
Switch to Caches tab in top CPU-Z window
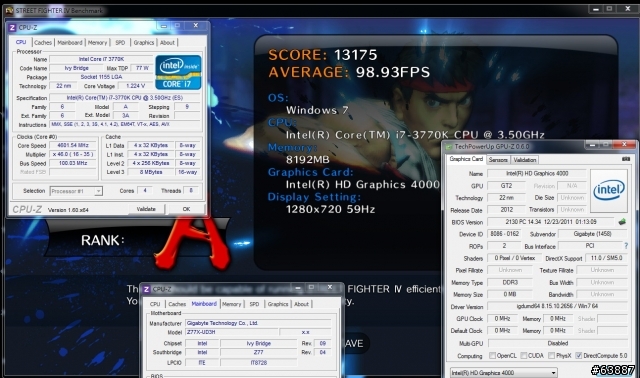click(x=43, y=42)
